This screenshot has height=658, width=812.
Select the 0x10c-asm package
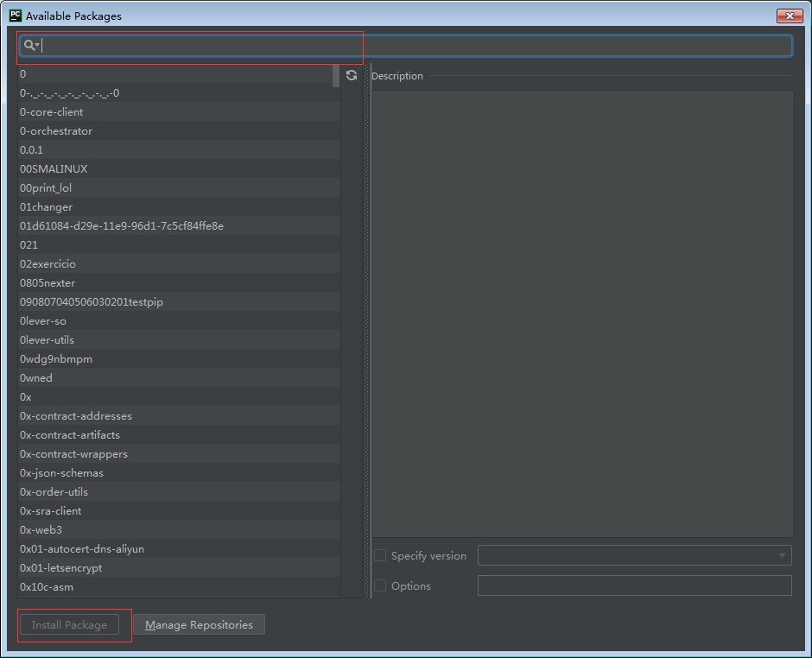pos(179,587)
